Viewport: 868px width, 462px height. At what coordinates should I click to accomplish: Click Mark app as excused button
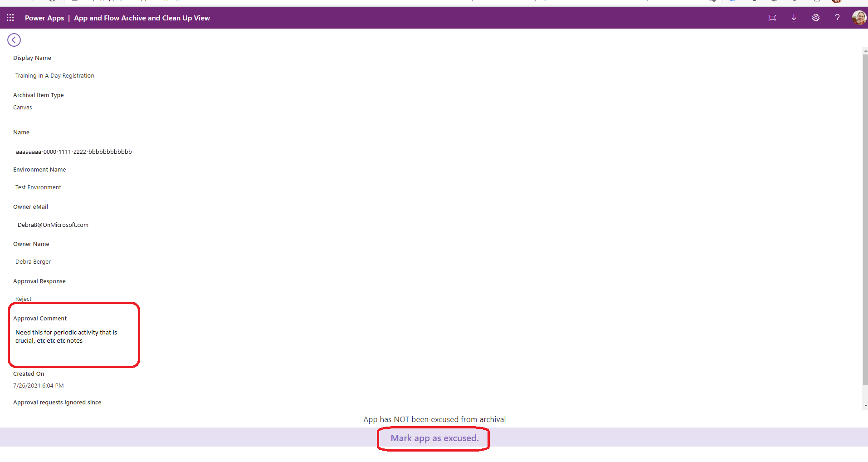(x=434, y=438)
